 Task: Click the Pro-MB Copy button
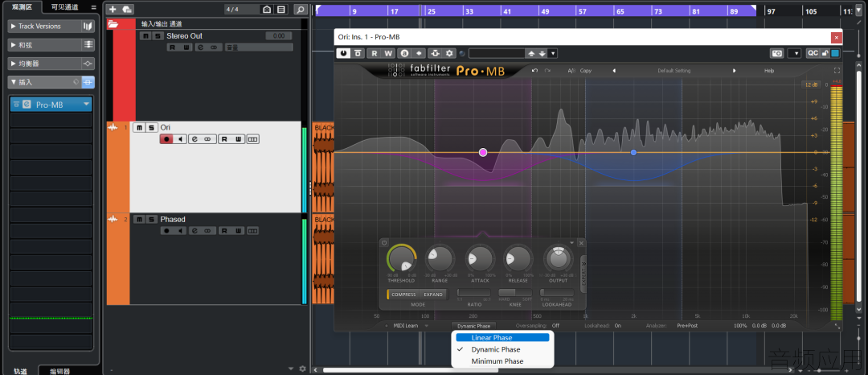586,71
